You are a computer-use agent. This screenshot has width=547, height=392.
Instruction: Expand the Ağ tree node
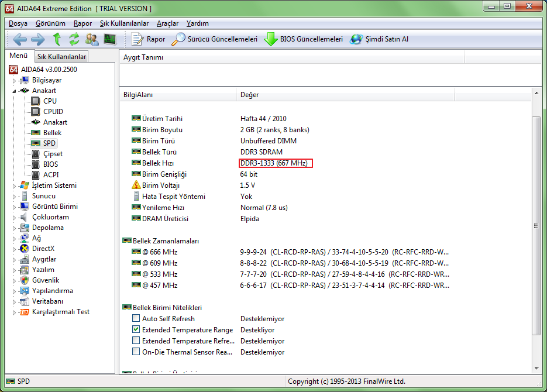[x=14, y=239]
